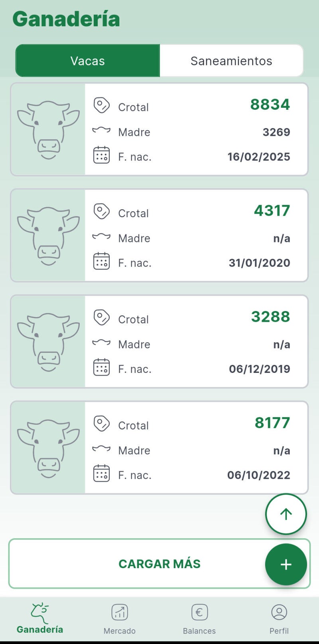Tap the scroll-to-top arrow button
Screen dimensions: 319x644
point(286,514)
